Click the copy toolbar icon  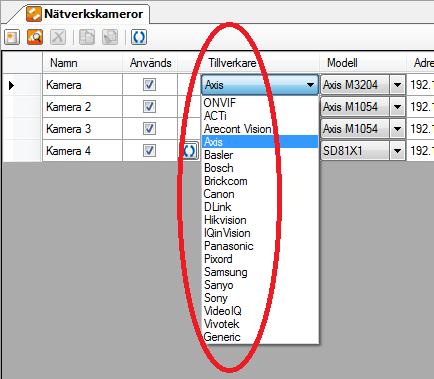coord(87,37)
